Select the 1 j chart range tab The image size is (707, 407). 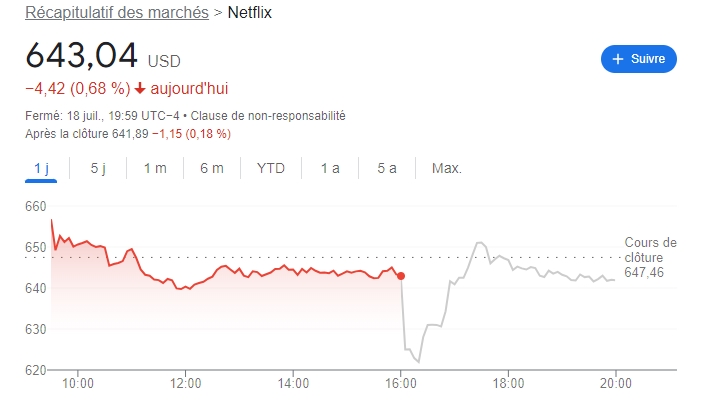[x=41, y=168]
